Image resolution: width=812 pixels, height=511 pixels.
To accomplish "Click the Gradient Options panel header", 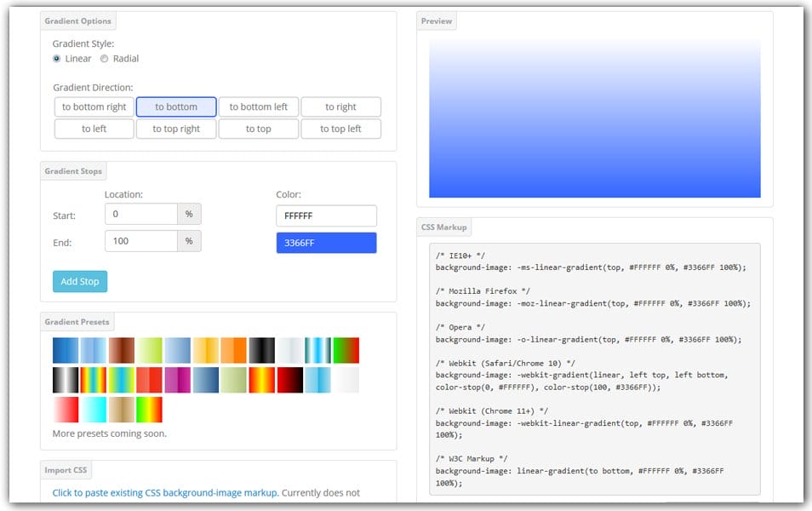I will tap(78, 20).
